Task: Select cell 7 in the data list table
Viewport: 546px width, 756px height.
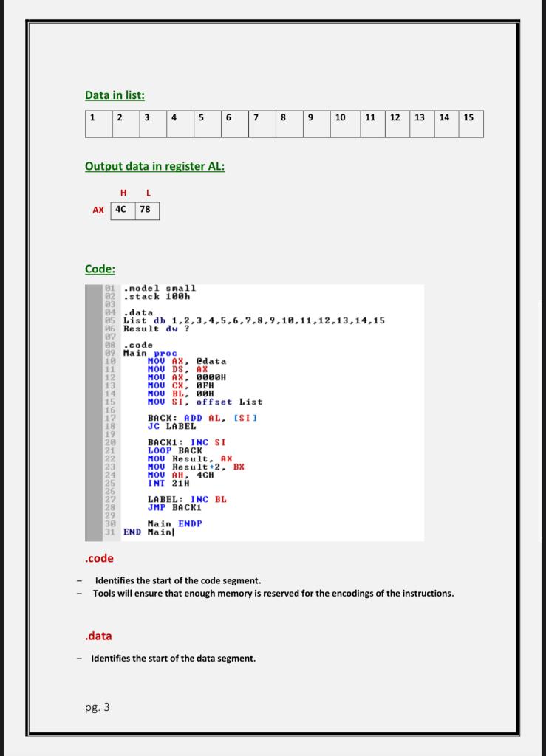Action: (263, 124)
